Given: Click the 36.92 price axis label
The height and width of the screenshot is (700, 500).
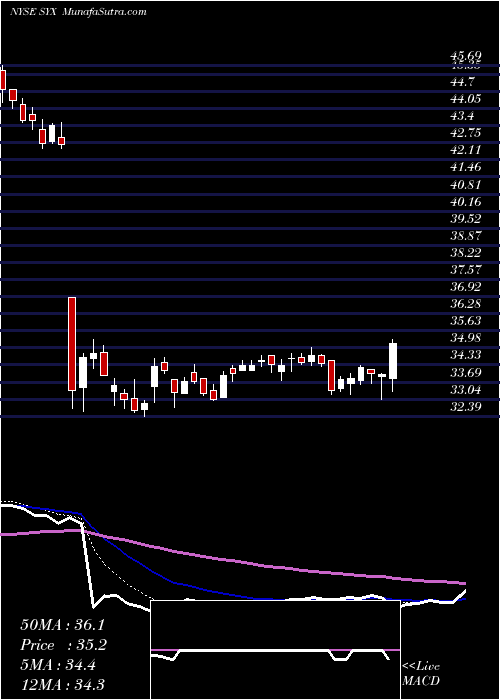Looking at the screenshot, I should (x=466, y=287).
